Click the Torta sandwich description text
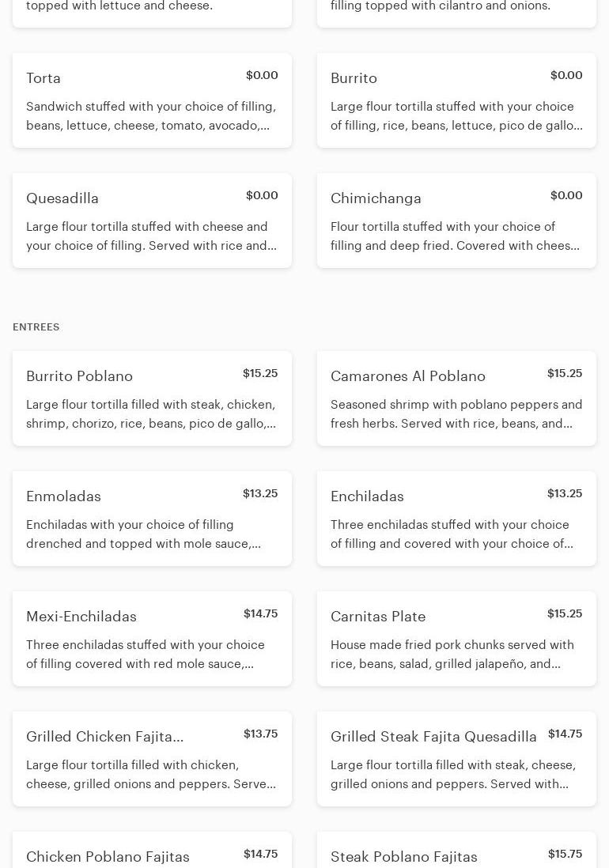 point(151,116)
